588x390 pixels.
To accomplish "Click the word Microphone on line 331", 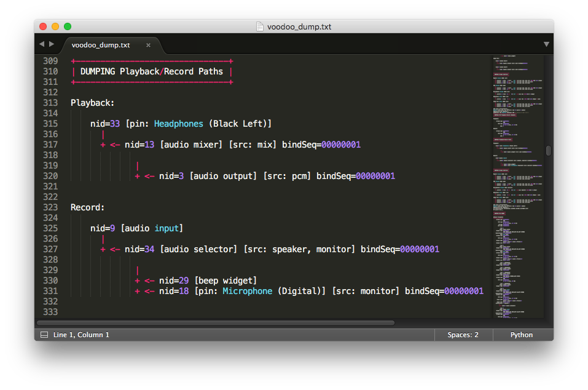I will point(248,291).
